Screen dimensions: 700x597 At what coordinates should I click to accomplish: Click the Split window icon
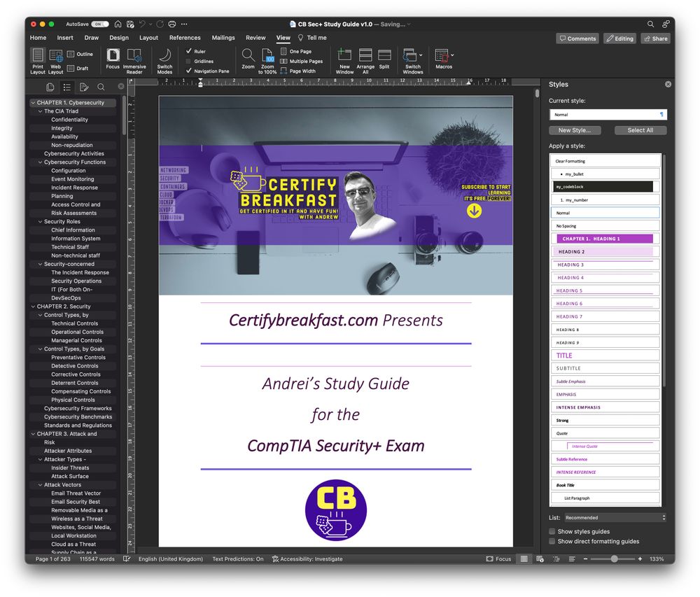(x=384, y=56)
